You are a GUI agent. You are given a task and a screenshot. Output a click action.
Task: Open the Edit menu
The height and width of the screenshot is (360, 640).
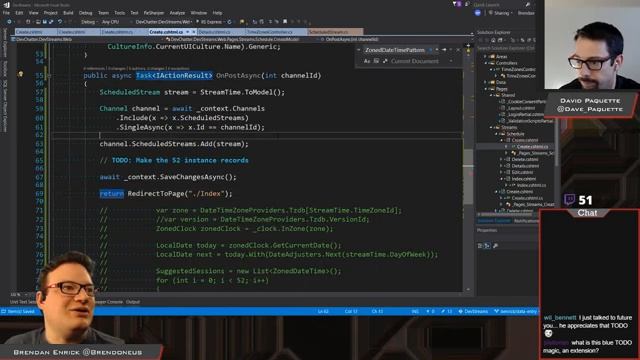point(19,13)
